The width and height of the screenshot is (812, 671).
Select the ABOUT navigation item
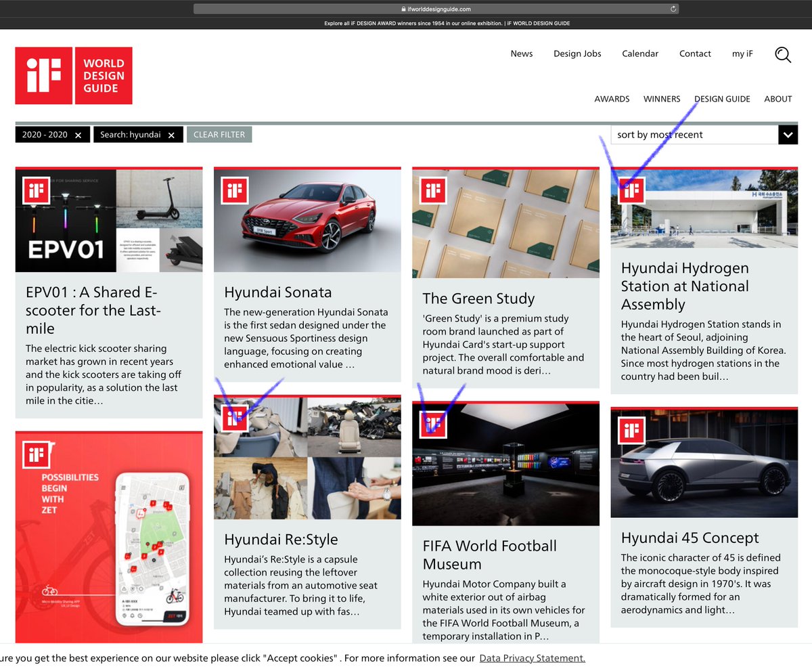click(x=777, y=99)
